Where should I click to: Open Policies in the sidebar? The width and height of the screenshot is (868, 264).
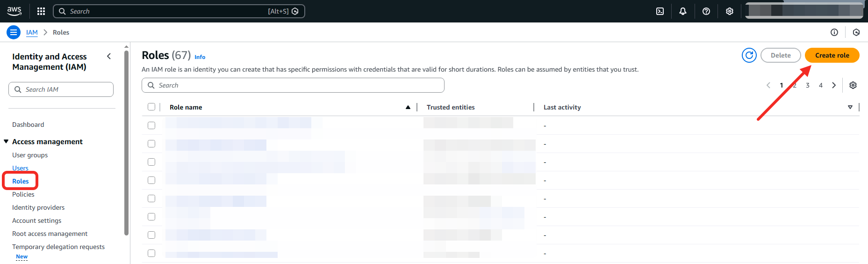coord(23,194)
